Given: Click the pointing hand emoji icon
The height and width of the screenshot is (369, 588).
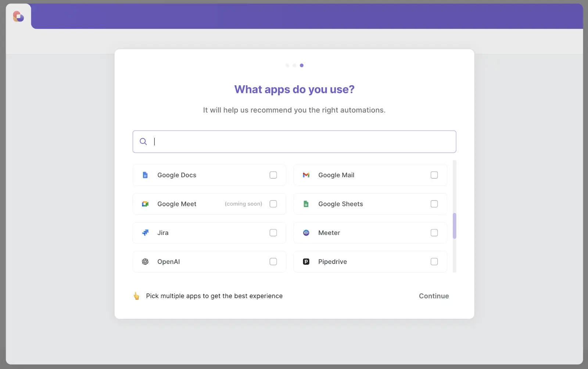Looking at the screenshot, I should [x=136, y=296].
